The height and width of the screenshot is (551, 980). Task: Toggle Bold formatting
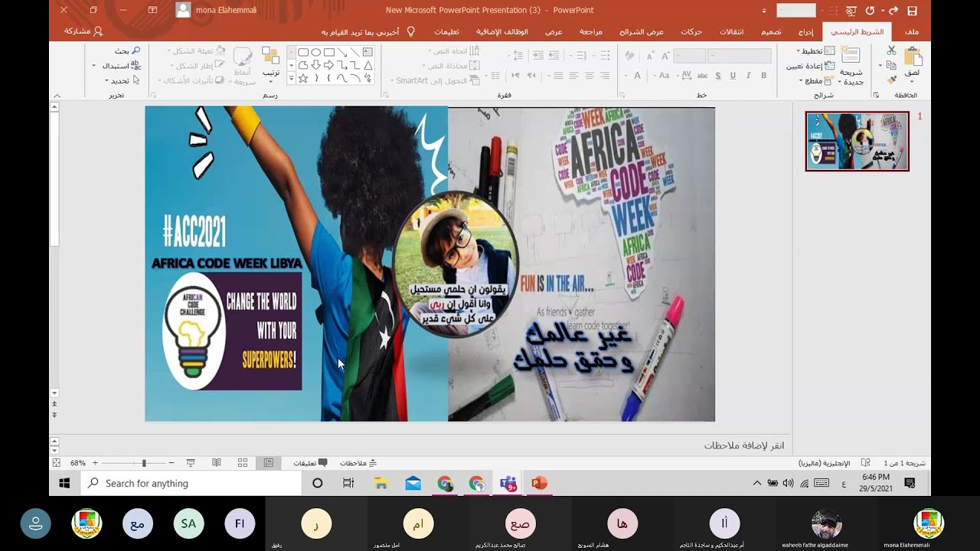coord(763,75)
